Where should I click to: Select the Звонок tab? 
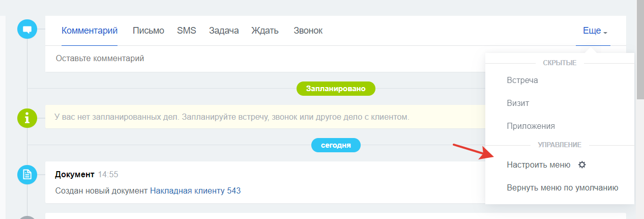tap(308, 31)
